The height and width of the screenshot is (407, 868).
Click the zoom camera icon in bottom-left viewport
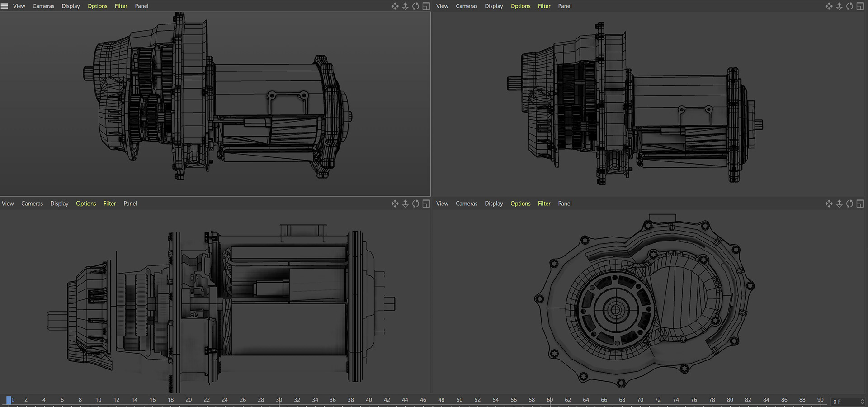point(405,204)
